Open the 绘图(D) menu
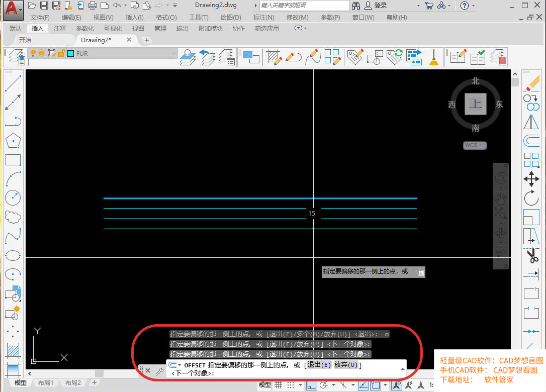 click(231, 18)
